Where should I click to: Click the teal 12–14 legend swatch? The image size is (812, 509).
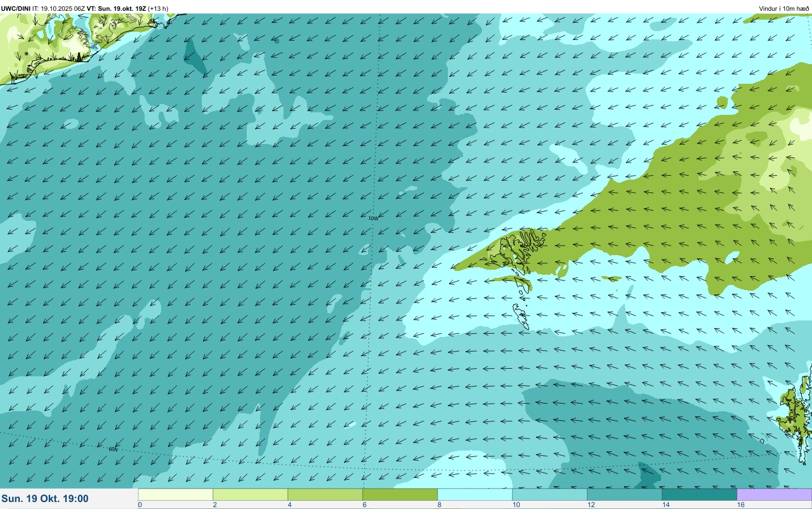pos(625,494)
